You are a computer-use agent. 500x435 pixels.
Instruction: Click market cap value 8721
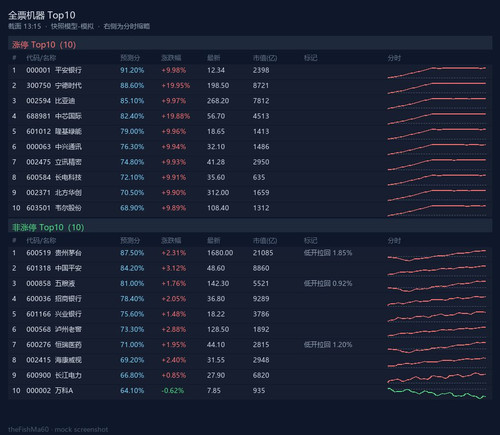[x=261, y=85]
